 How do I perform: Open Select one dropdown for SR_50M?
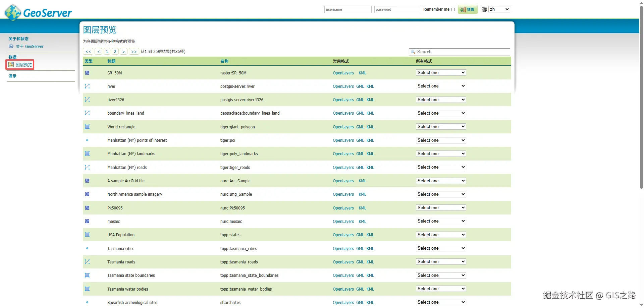click(x=441, y=73)
